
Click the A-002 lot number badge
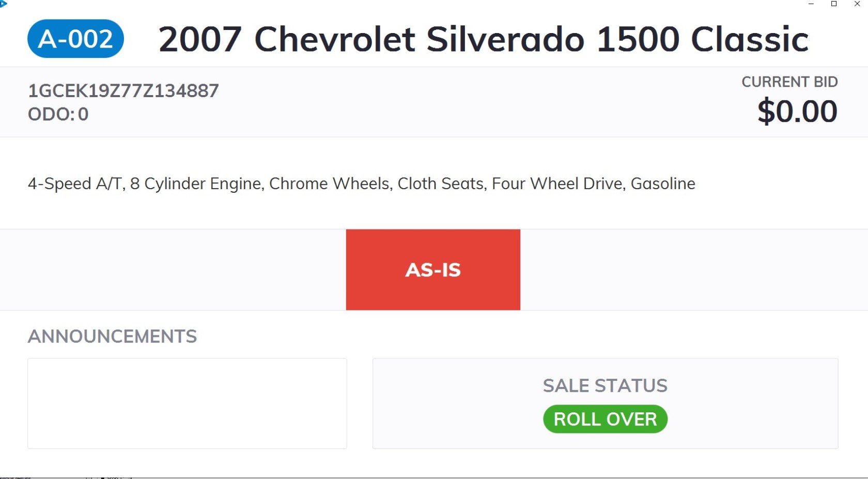point(75,39)
